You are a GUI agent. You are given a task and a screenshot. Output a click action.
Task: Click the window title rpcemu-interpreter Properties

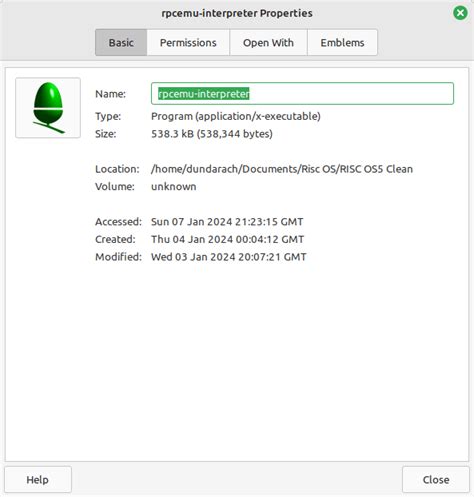pos(237,13)
